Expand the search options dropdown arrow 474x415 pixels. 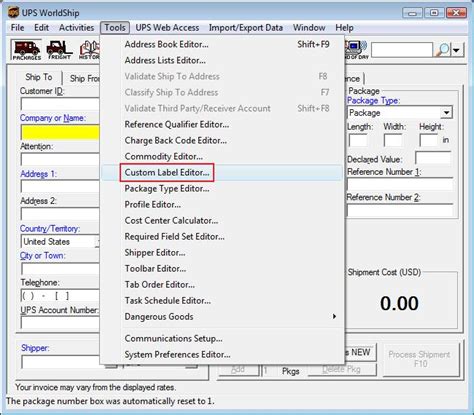pos(457,50)
